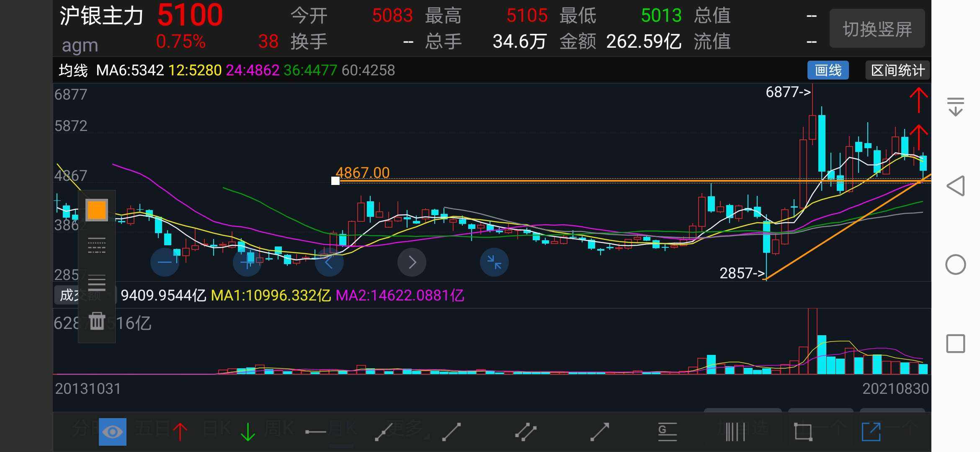
Task: Select the green down-arrow drawing tool
Action: point(248,432)
